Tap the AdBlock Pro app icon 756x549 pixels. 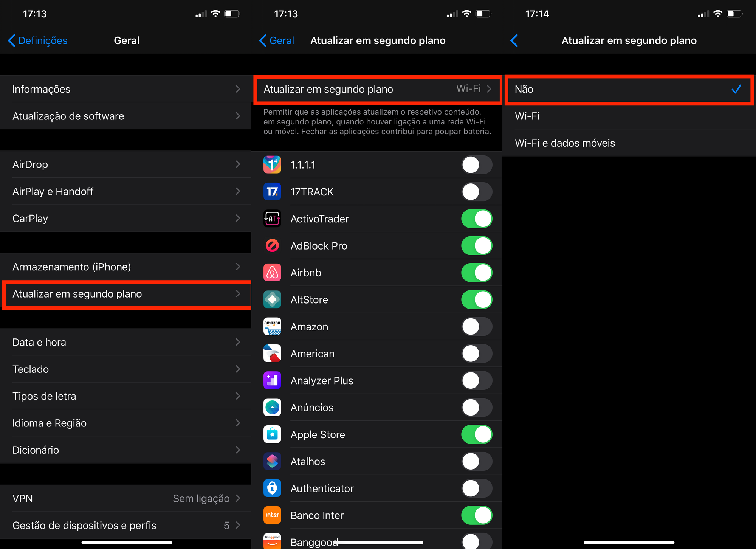pos(272,246)
